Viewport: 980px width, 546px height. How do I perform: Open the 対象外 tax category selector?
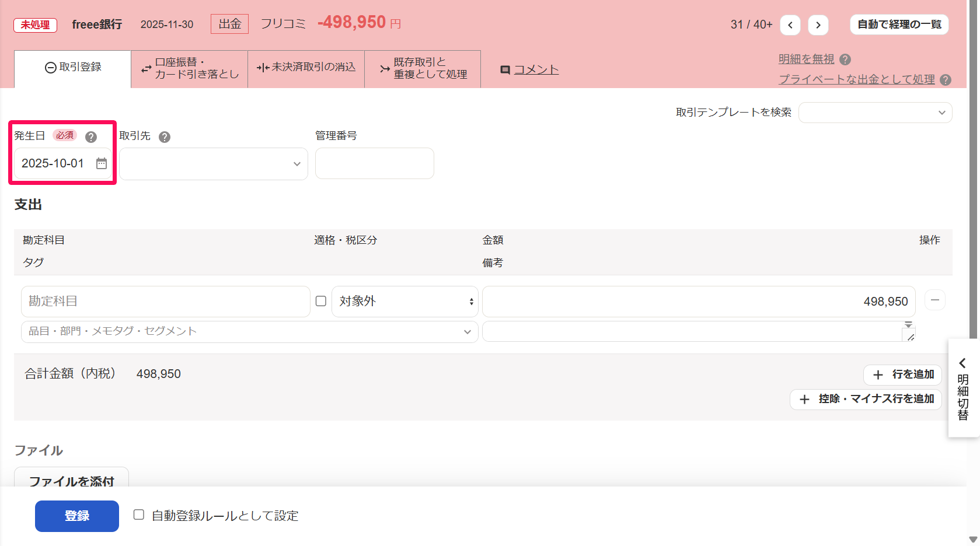click(x=405, y=302)
